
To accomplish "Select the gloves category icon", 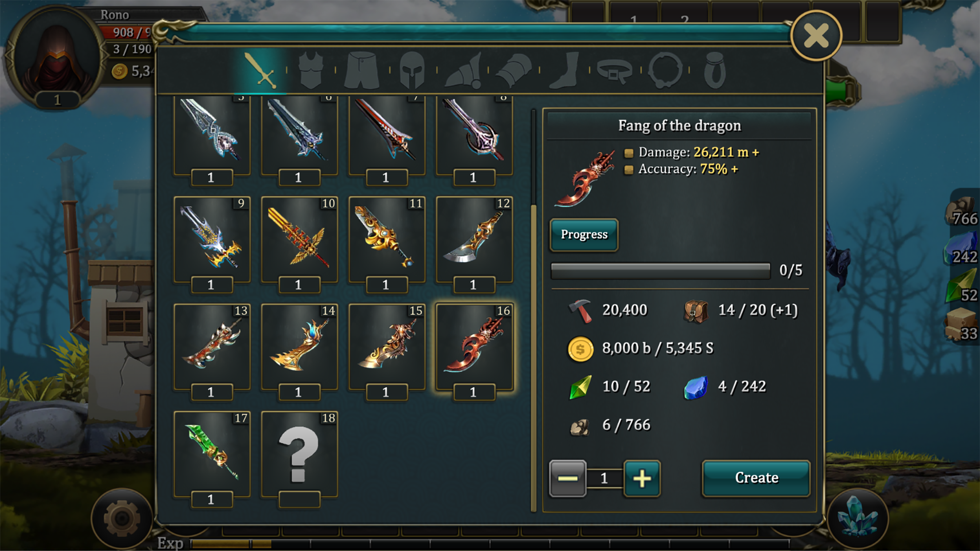I will 514,70.
